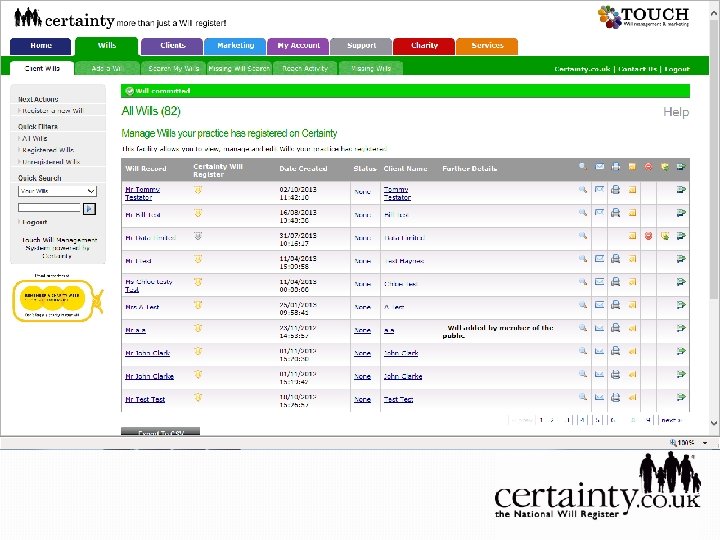720x540 pixels.
Task: Click printer icon in Mr Tommy Testator row
Action: (616, 189)
